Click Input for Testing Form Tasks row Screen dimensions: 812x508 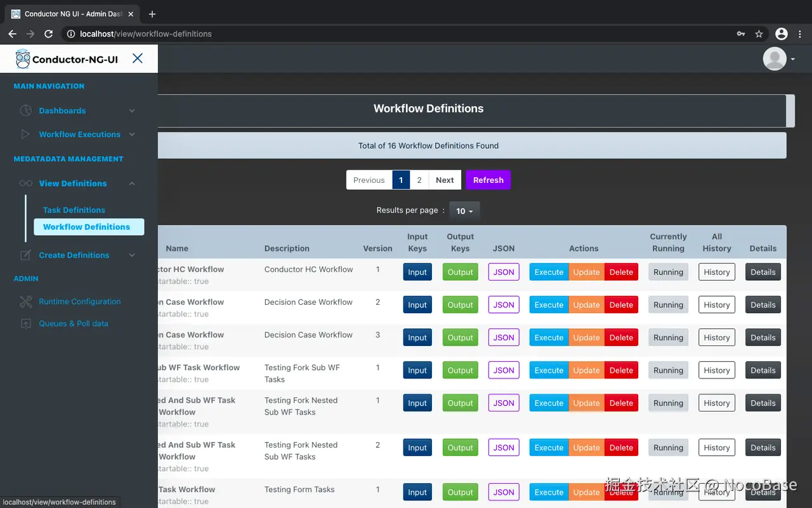pos(417,493)
